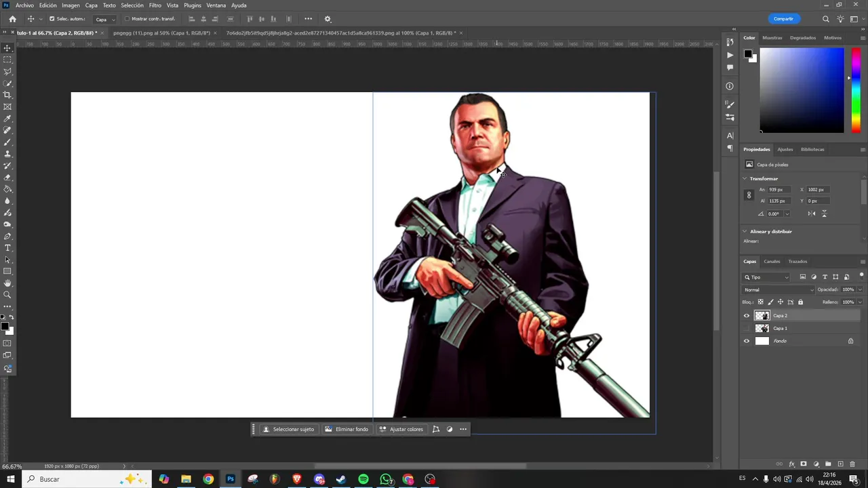Open the Relleno percentage dropdown
The width and height of the screenshot is (868, 488).
(x=860, y=302)
